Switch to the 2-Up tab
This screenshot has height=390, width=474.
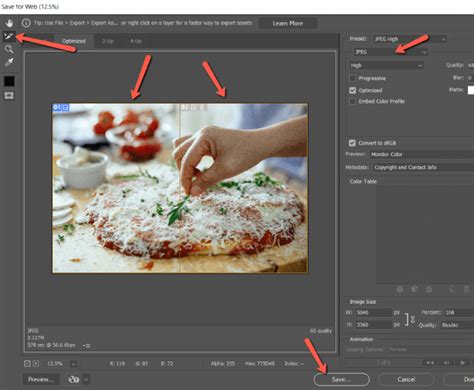click(108, 41)
